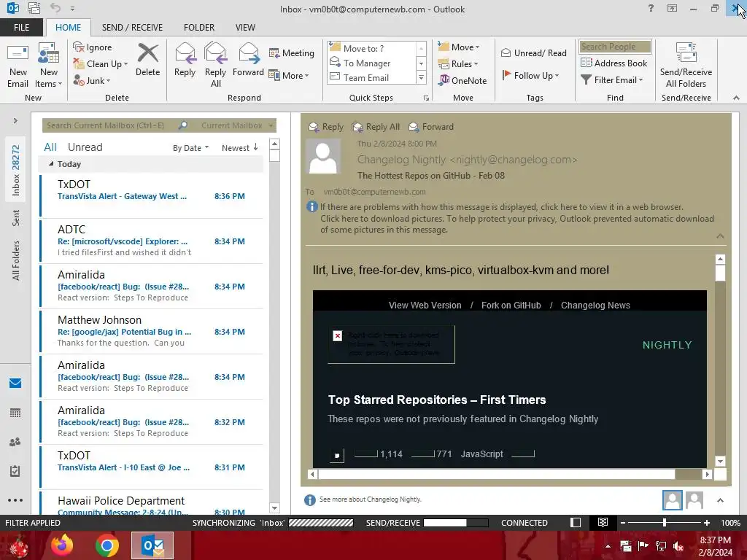Click the Search People field
Image resolution: width=747 pixels, height=560 pixels.
pos(615,46)
